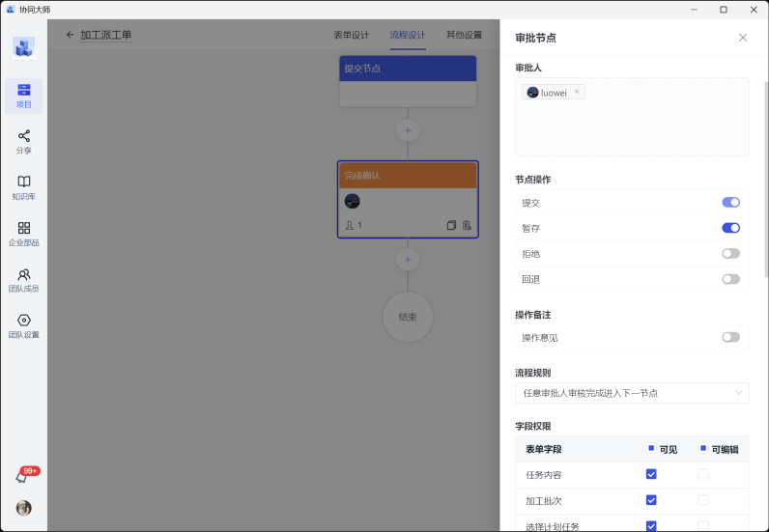Open the 企业部品 grid icon
769x532 pixels.
(x=23, y=234)
